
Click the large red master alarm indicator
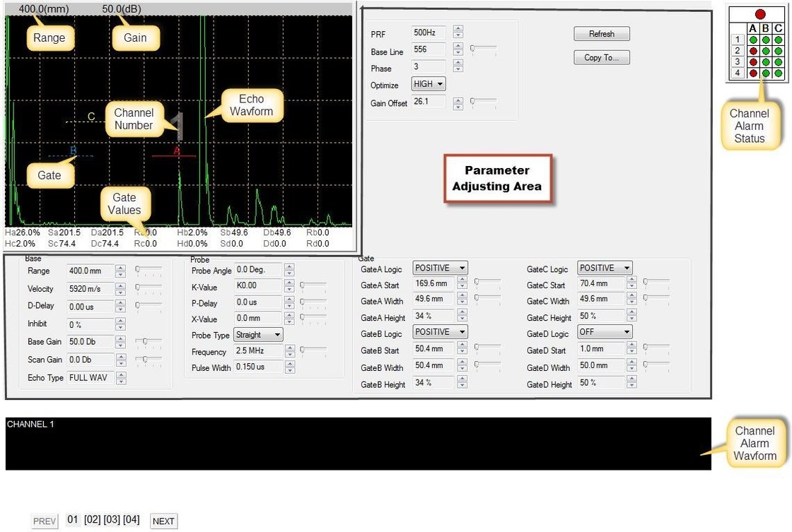(760, 14)
